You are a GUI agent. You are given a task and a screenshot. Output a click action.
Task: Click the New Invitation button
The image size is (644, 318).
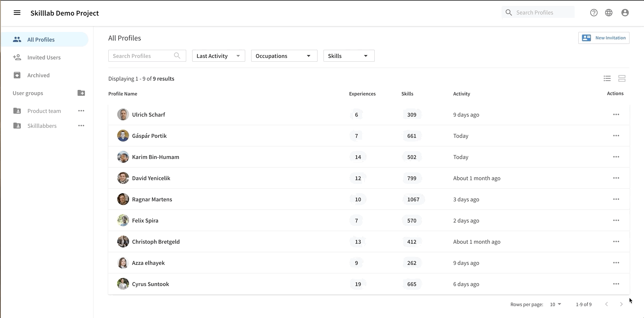click(604, 38)
